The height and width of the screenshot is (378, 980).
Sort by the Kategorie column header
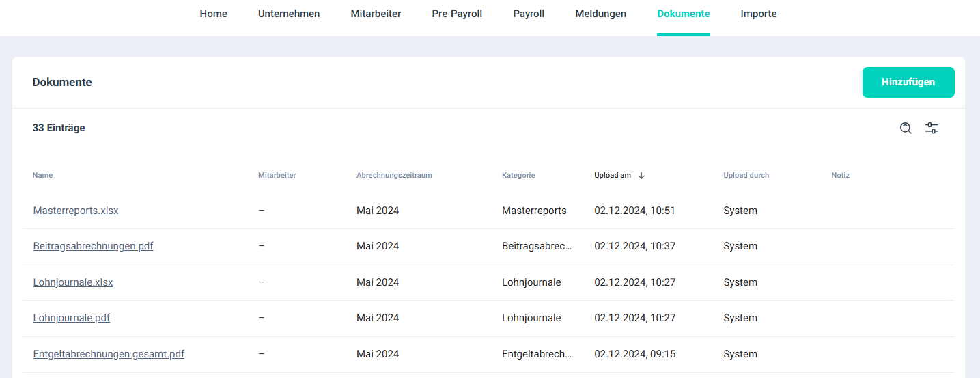point(518,176)
